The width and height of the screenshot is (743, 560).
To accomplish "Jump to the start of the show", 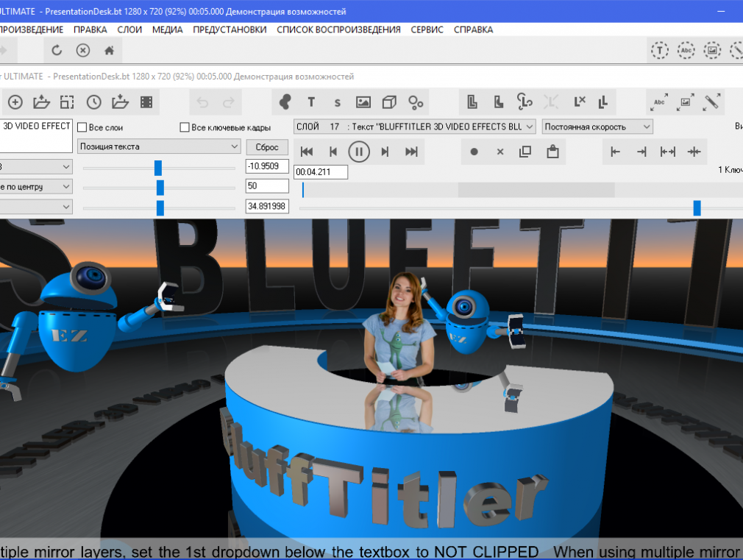I will click(x=307, y=152).
